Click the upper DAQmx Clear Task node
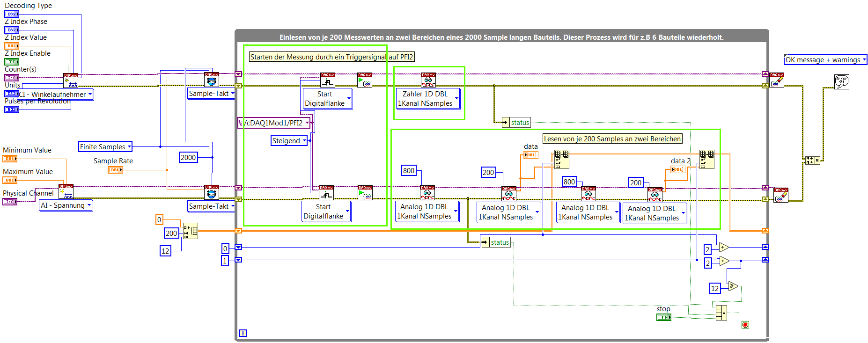Screen dimensions: 868x343 [x=777, y=80]
